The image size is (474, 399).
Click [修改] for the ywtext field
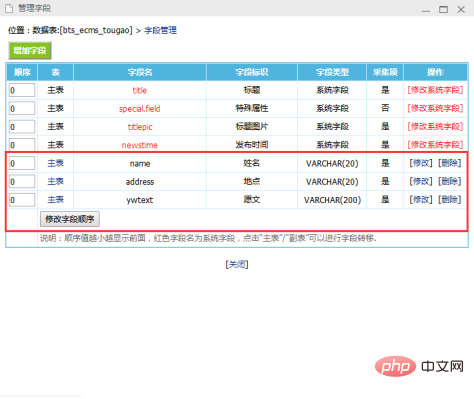click(421, 200)
